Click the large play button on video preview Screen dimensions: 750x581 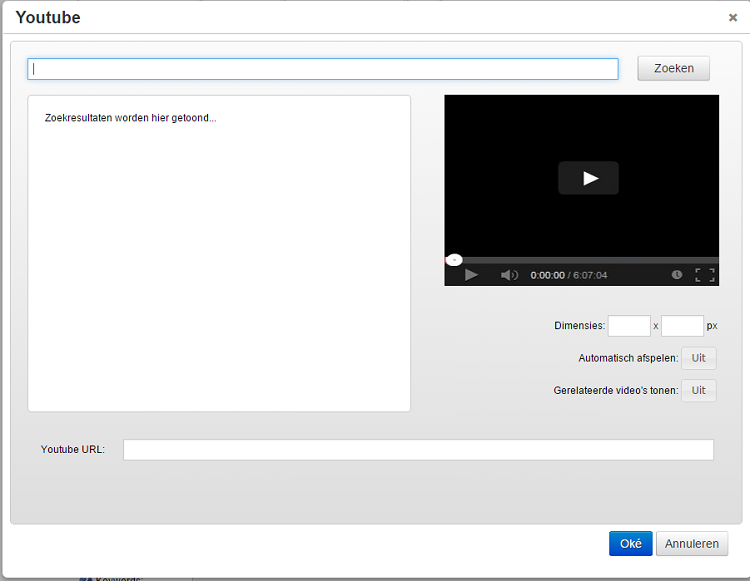(588, 178)
